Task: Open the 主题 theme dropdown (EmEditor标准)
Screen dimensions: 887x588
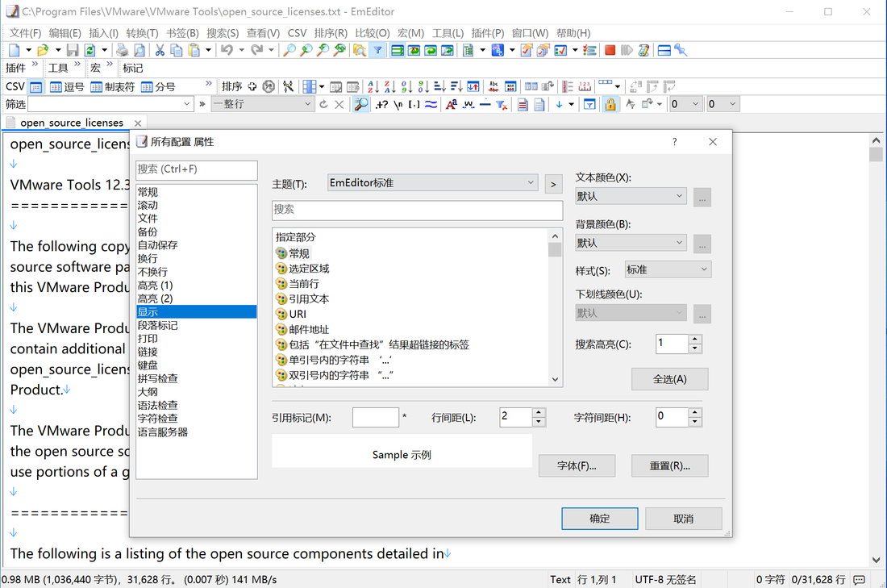Action: coord(432,183)
